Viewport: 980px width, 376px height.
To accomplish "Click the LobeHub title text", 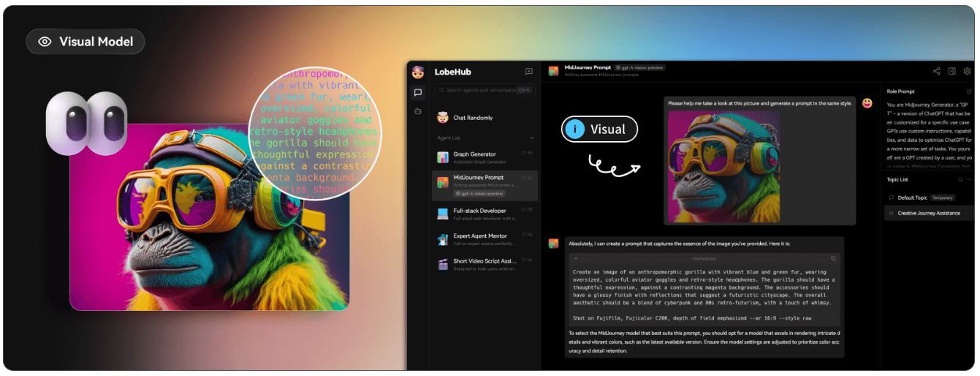I will pos(453,72).
